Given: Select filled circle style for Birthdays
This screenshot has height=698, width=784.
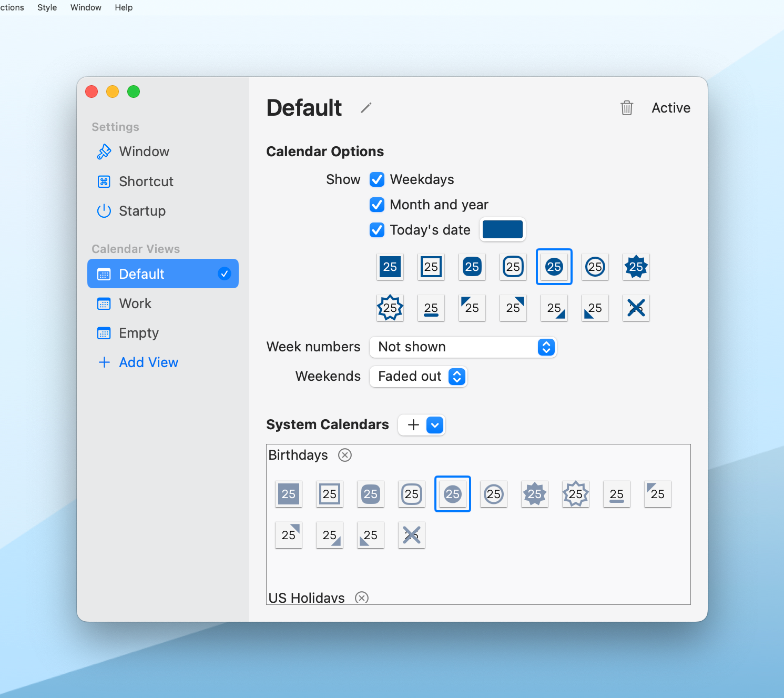Looking at the screenshot, I should click(x=453, y=494).
